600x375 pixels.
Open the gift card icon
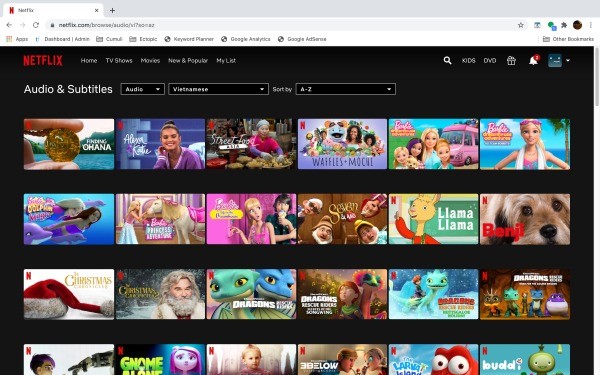[x=511, y=60]
